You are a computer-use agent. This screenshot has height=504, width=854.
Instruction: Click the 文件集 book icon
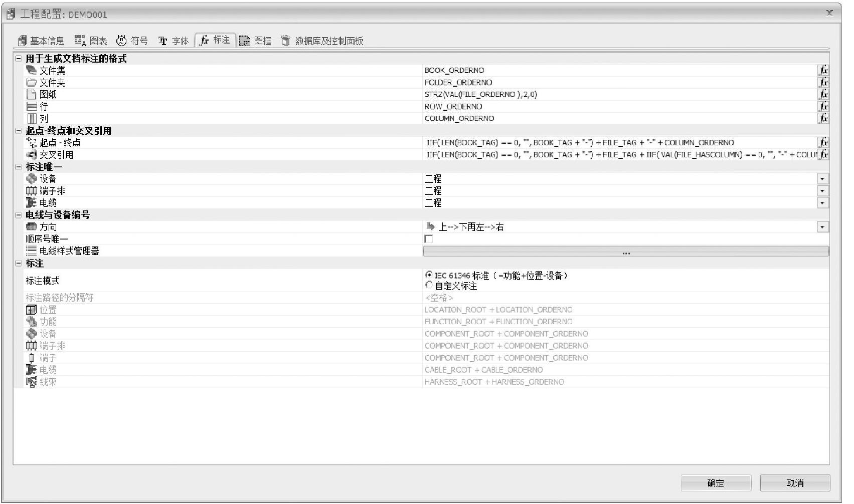tap(32, 70)
